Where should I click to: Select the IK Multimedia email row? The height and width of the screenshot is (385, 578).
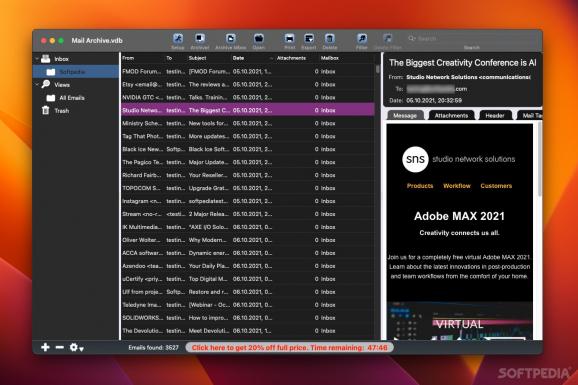coord(248,227)
